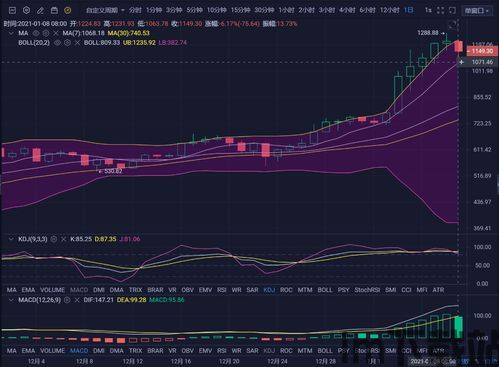Click the current price label 1149.30
The image size is (499, 367).
tap(482, 51)
